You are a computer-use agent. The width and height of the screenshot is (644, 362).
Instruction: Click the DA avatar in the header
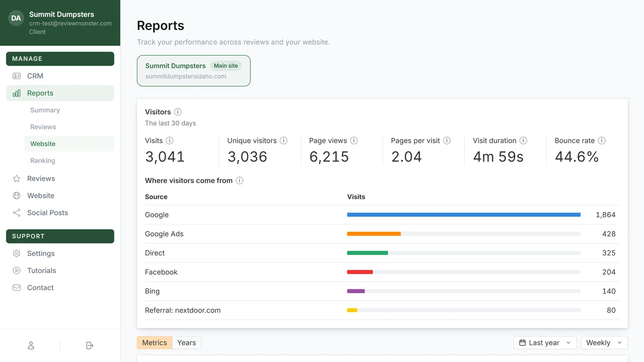[x=16, y=18]
